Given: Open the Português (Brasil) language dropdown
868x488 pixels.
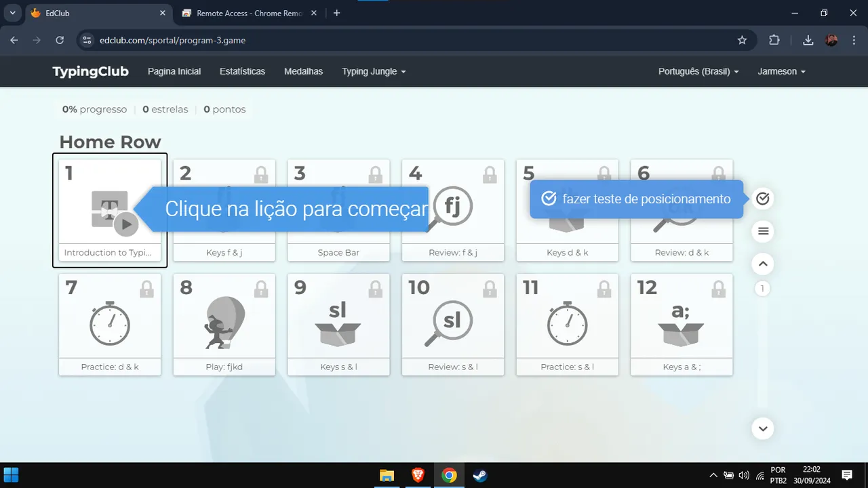Looking at the screenshot, I should point(698,71).
